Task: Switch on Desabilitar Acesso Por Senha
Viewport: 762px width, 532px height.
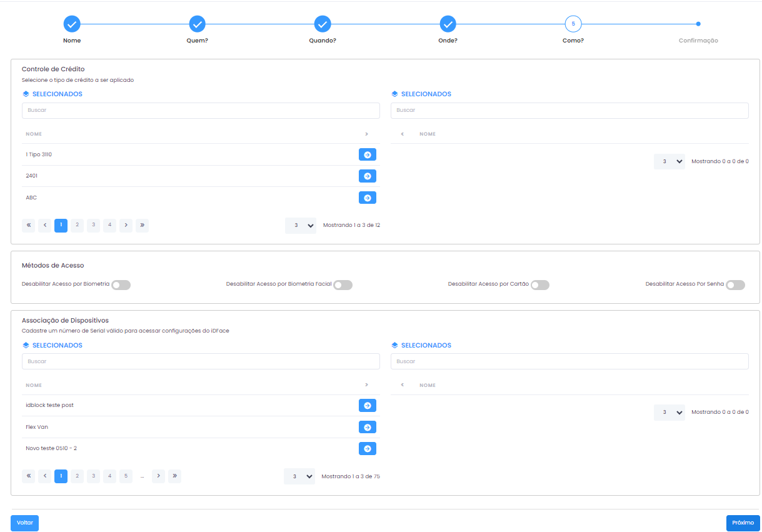Action: pos(735,285)
